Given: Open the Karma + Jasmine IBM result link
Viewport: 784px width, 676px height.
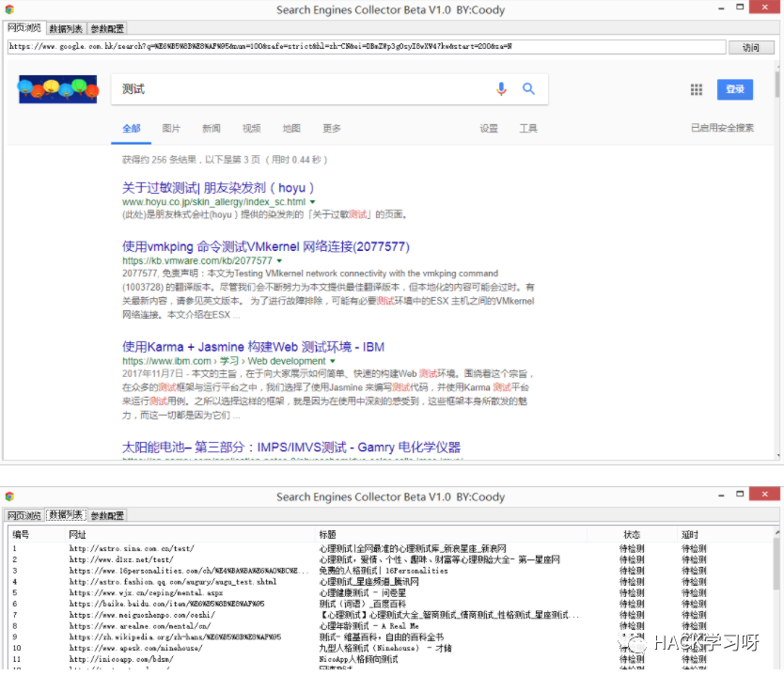Looking at the screenshot, I should pyautogui.click(x=254, y=347).
